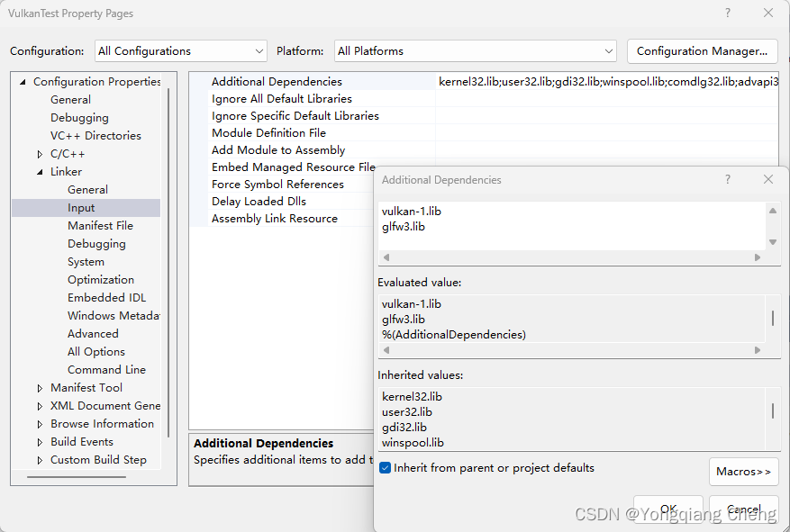This screenshot has width=790, height=532.
Task: Click the right arrow of the horizontal scrollbar
Action: (758, 257)
